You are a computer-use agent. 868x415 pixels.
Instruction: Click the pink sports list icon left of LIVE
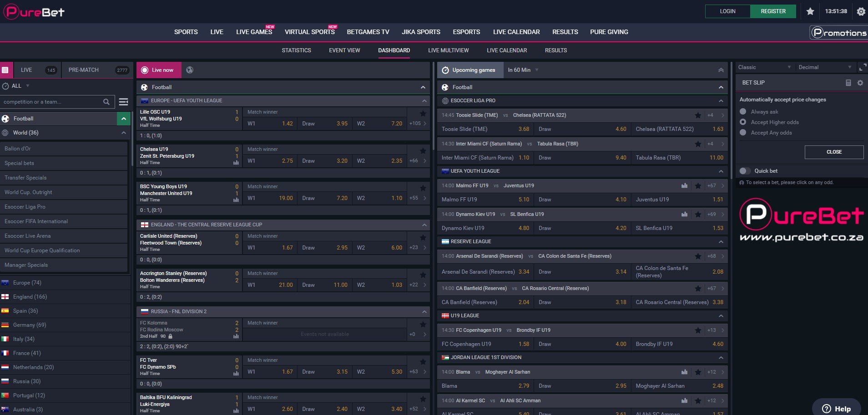(5, 70)
